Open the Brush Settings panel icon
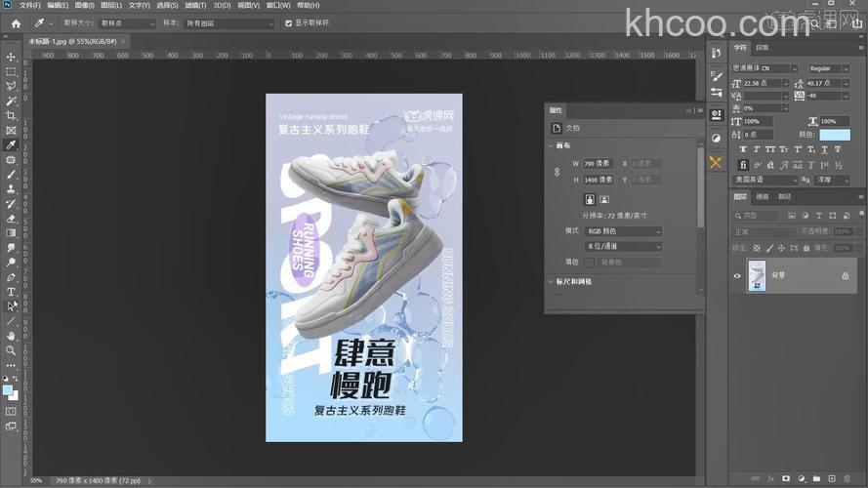This screenshot has height=488, width=868. tap(717, 76)
